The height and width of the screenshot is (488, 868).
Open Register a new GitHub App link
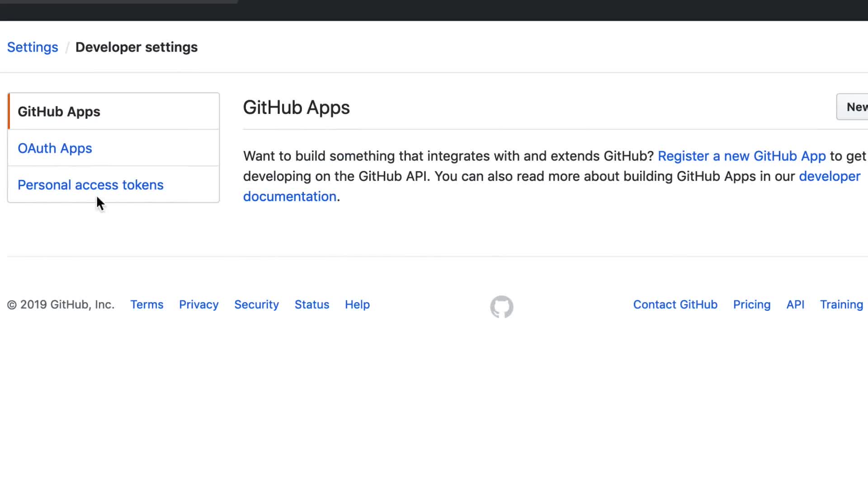tap(741, 156)
